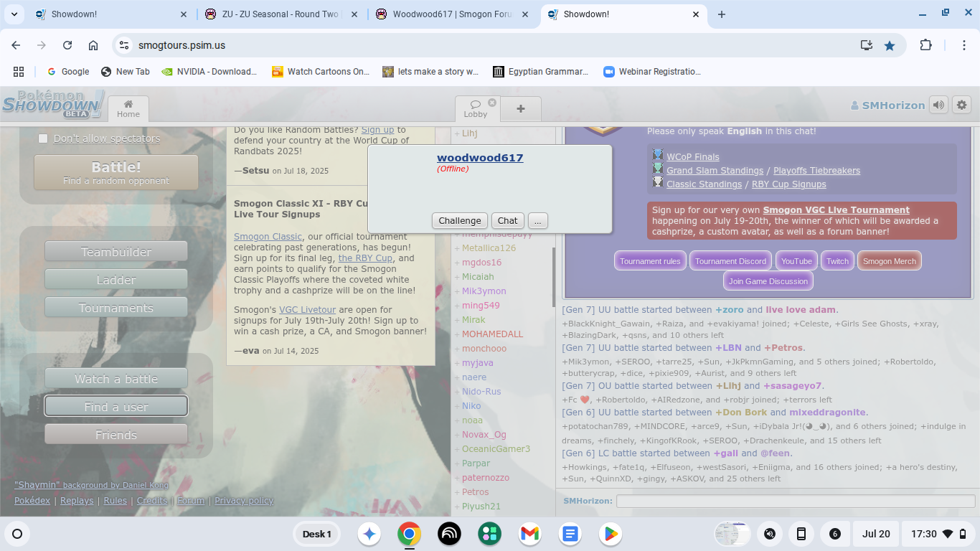Bookmark page with star icon
980x551 pixels.
[x=890, y=45]
